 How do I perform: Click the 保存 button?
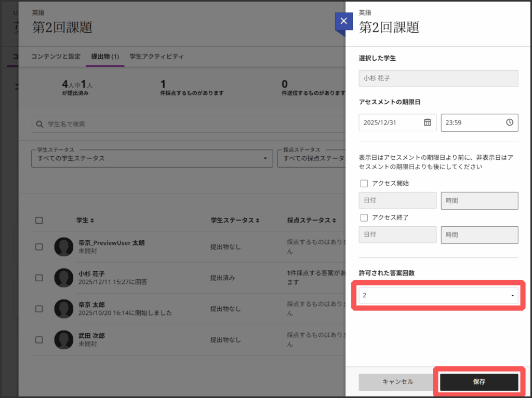[x=479, y=381]
